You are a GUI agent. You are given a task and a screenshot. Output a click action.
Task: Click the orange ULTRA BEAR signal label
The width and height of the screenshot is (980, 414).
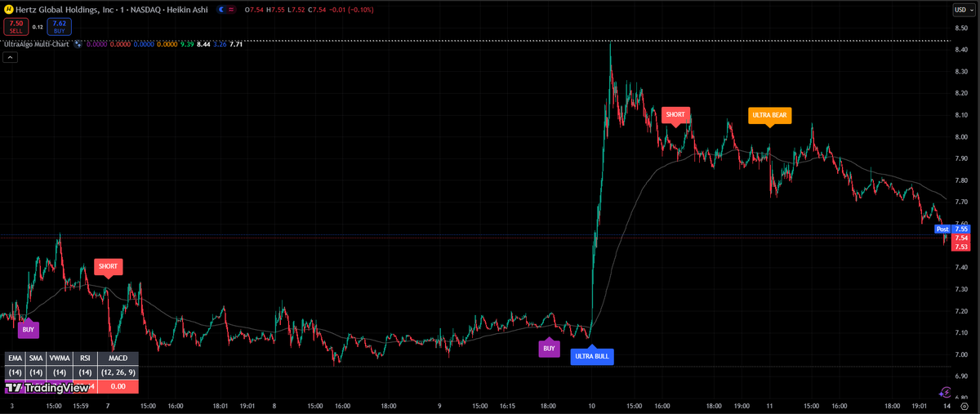769,115
